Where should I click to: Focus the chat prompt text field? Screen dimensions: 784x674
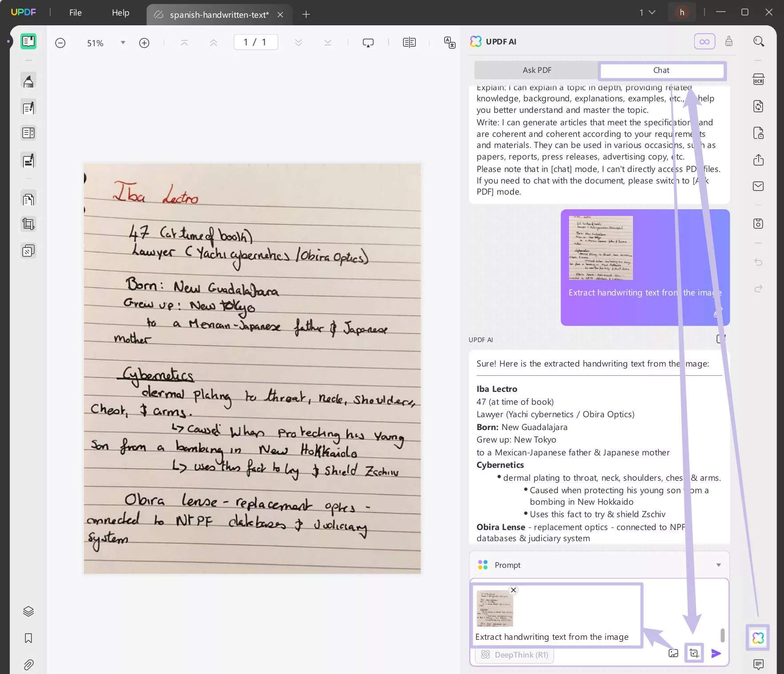(552, 637)
